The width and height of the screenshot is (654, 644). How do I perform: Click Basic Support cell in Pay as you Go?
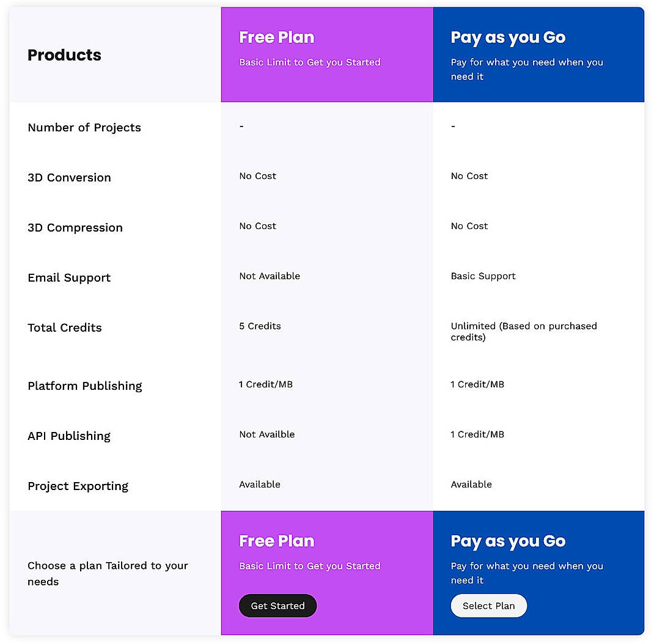pos(483,276)
